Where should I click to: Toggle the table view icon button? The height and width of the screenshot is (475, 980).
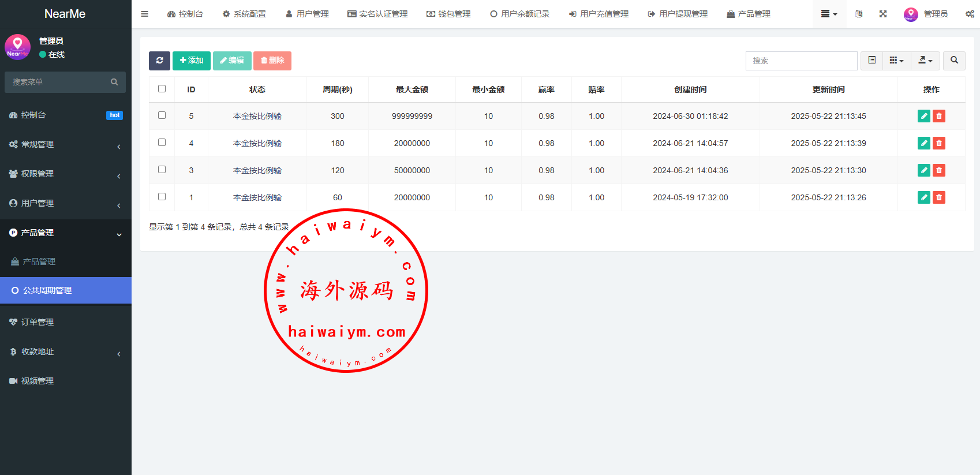[871, 61]
